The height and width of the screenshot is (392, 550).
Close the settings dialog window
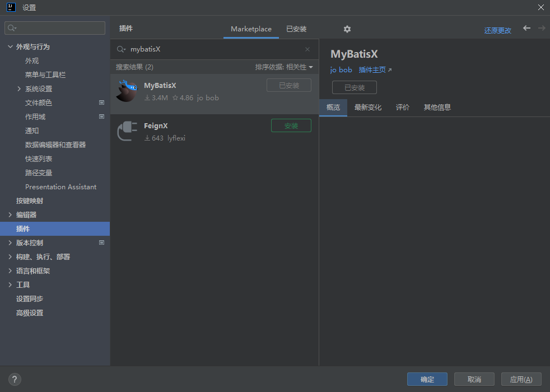(541, 7)
